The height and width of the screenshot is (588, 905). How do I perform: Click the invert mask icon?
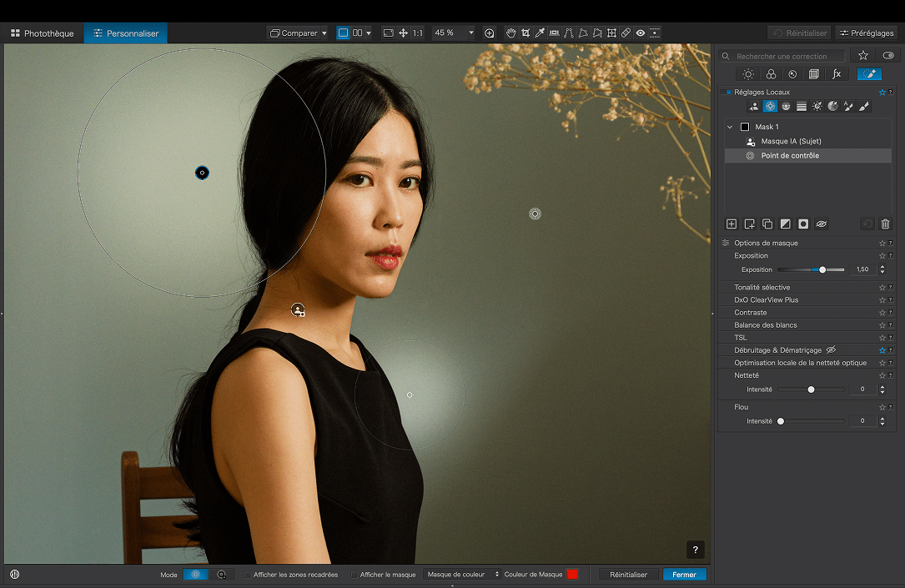coord(785,224)
